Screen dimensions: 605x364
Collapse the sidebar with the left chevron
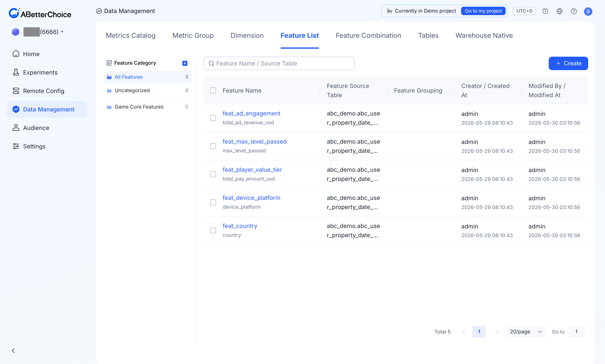click(13, 351)
